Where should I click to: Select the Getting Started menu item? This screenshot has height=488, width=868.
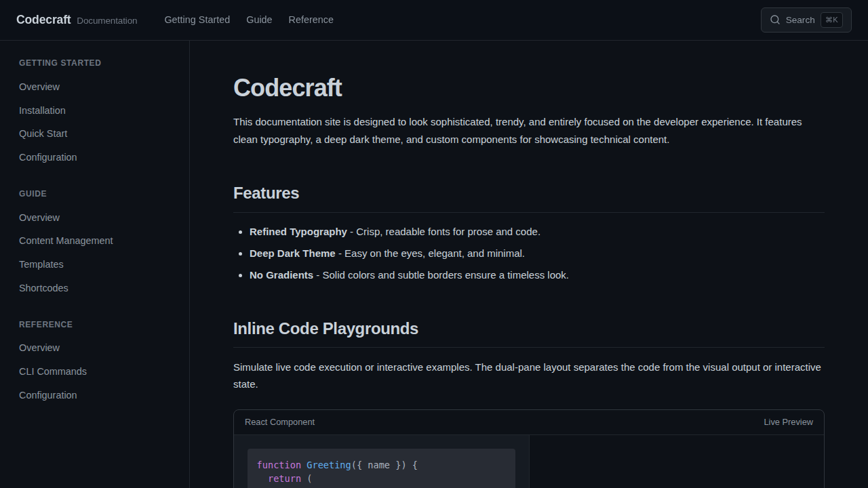[197, 20]
